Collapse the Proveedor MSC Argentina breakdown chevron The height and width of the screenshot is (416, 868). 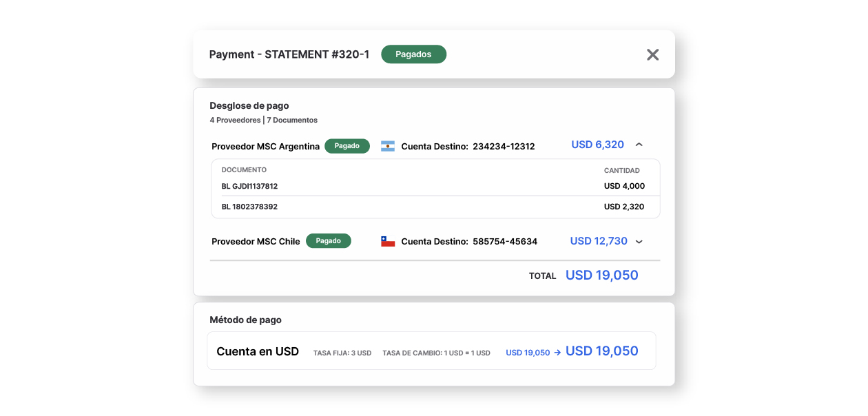coord(639,145)
